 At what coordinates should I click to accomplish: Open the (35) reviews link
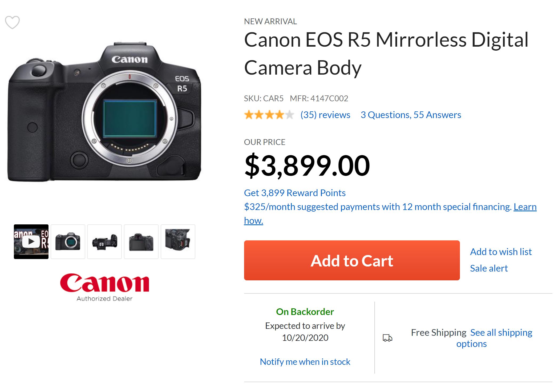tap(325, 115)
